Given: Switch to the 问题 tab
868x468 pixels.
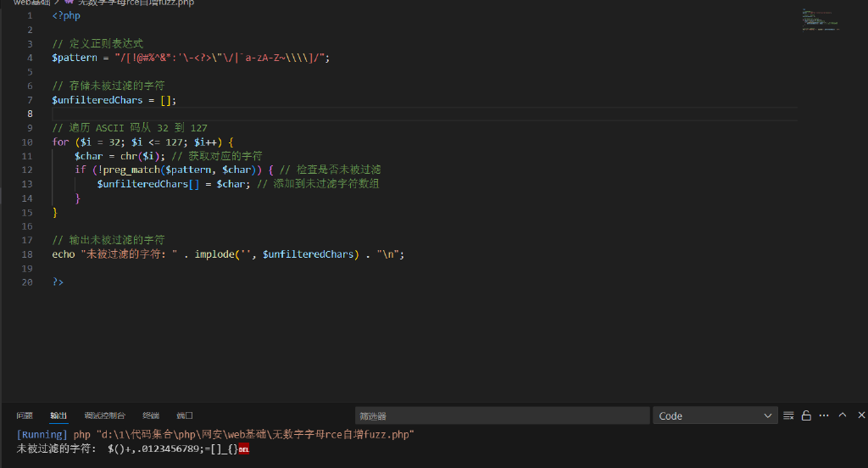Looking at the screenshot, I should (25, 415).
